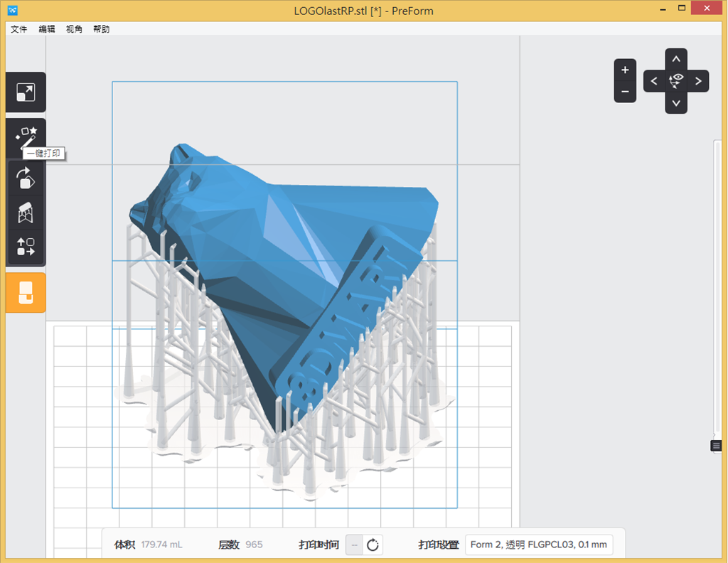Select the size/scale tool

coord(26,92)
